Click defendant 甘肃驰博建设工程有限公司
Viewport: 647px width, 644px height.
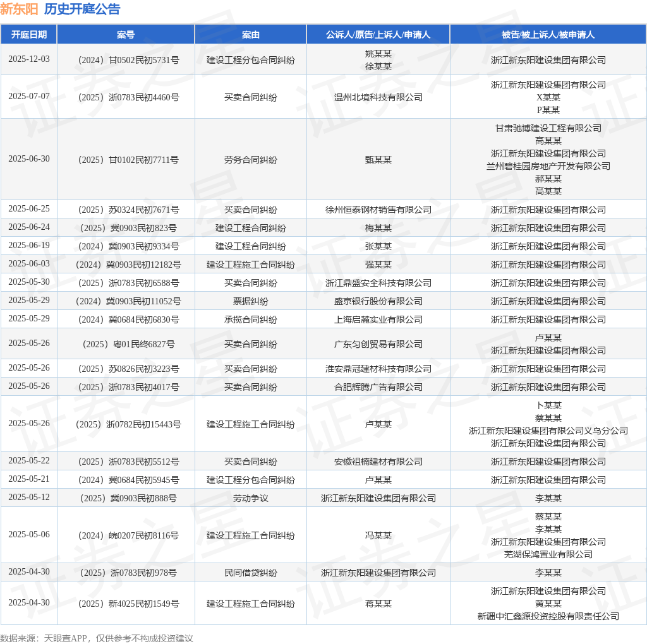tap(548, 128)
